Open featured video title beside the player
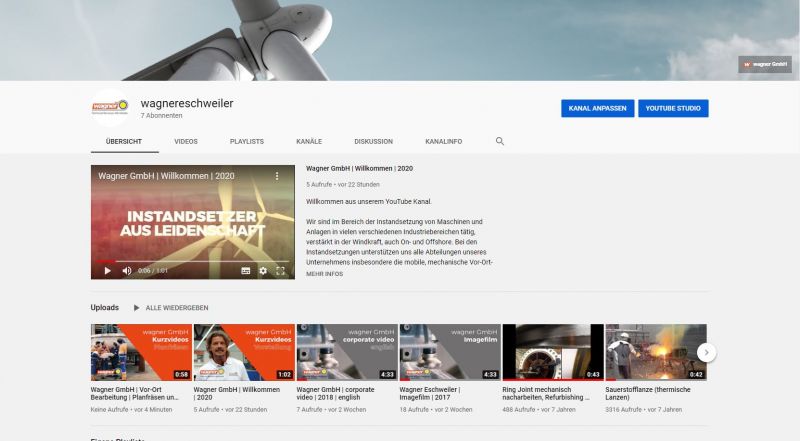This screenshot has width=800, height=441. (359, 168)
